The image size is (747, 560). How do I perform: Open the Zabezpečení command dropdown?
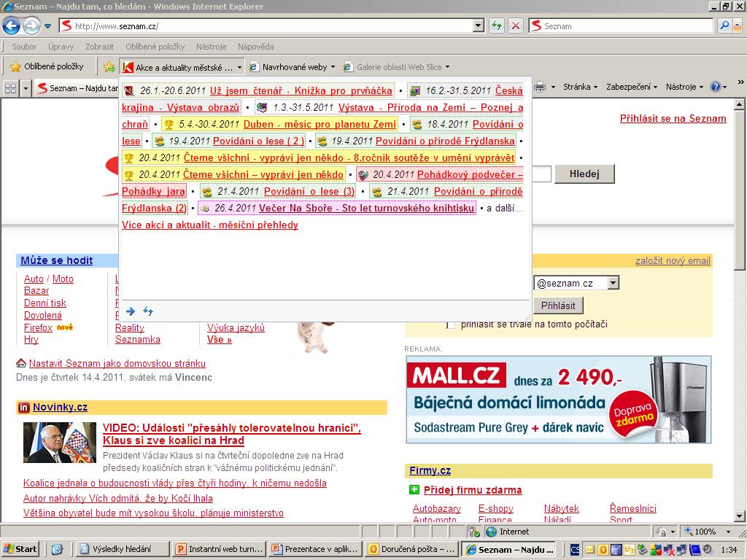(x=632, y=87)
